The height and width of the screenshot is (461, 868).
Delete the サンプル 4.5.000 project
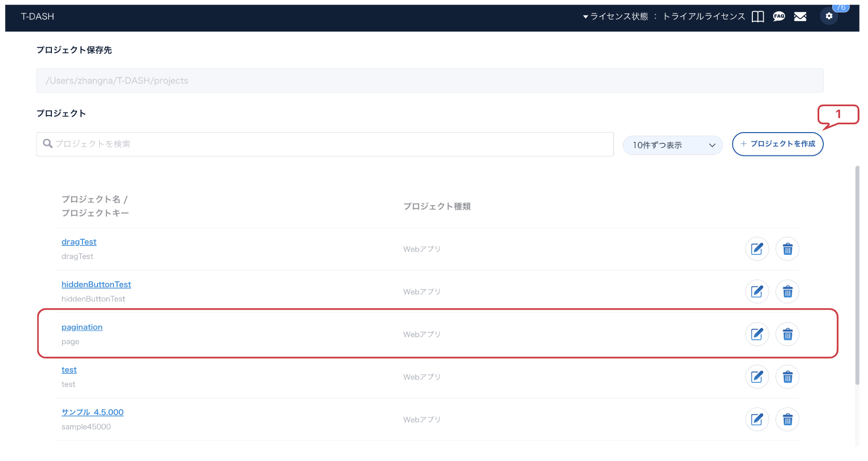tap(788, 419)
